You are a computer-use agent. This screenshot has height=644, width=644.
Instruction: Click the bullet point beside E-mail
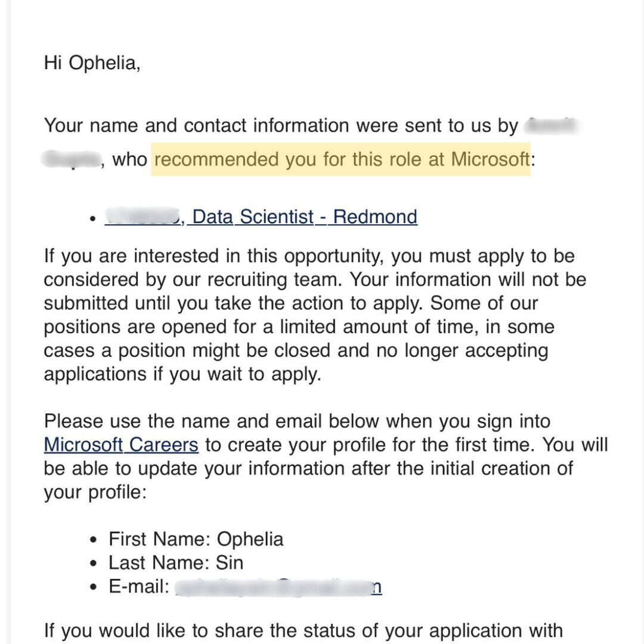tap(93, 588)
